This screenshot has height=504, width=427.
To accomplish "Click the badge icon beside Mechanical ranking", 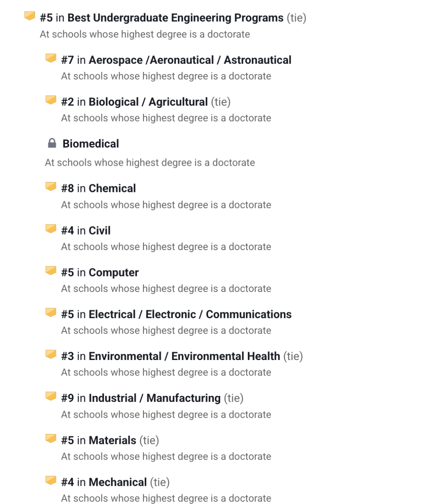I will tap(51, 480).
